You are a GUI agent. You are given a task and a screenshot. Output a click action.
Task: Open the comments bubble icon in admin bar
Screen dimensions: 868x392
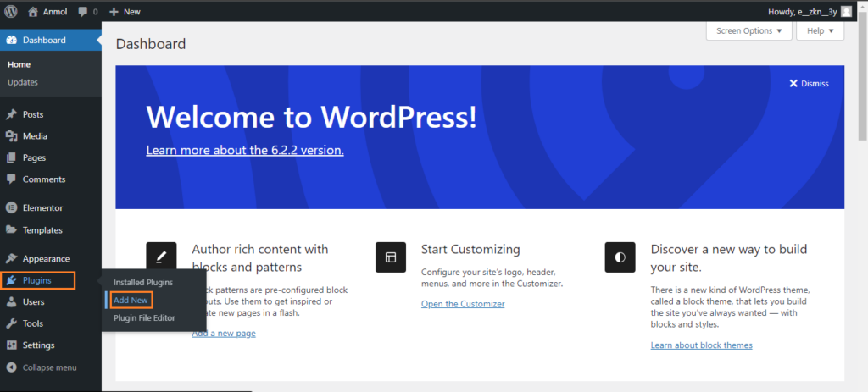pyautogui.click(x=82, y=12)
